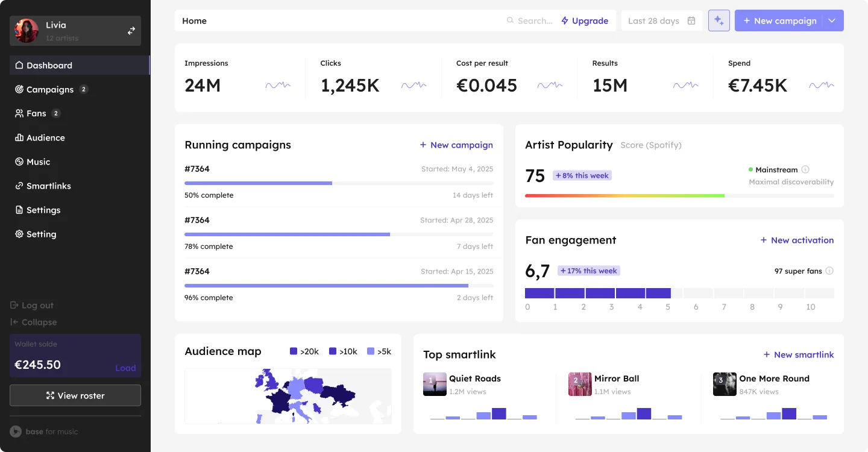Click the fan engagement segmented bar
Image resolution: width=868 pixels, height=452 pixels.
(679, 293)
